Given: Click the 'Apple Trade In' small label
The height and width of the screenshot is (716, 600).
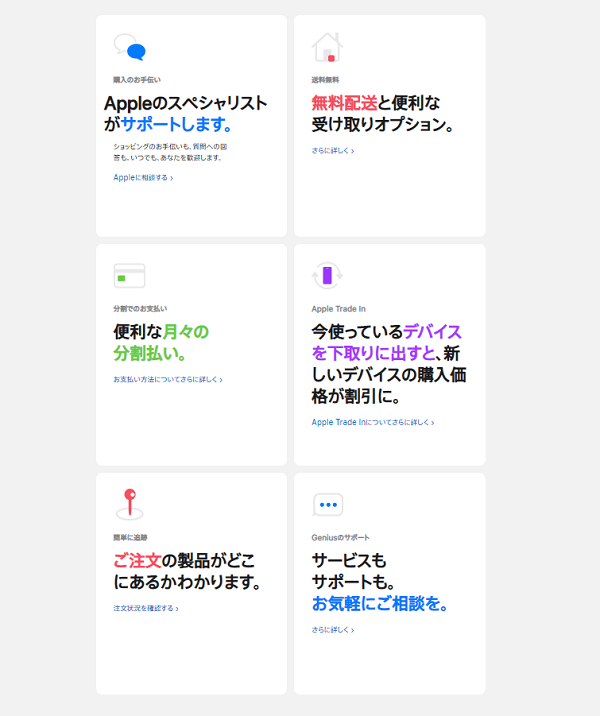Looking at the screenshot, I should 338,309.
